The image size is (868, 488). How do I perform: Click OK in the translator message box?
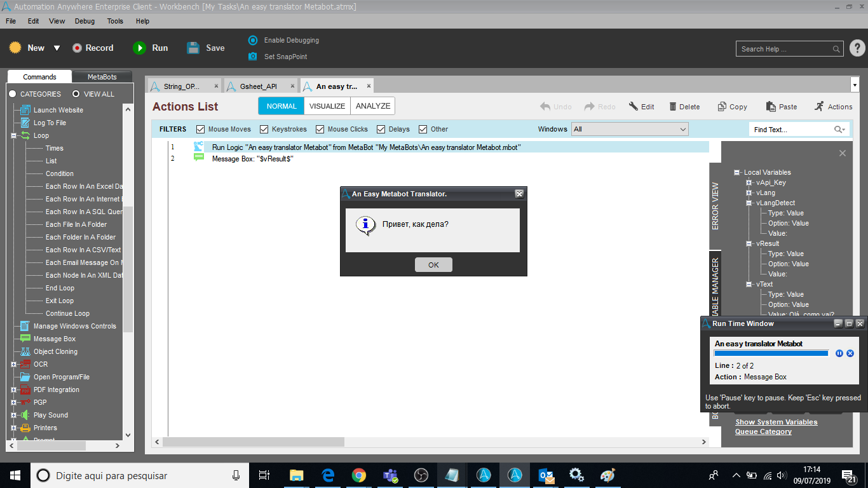tap(433, 265)
